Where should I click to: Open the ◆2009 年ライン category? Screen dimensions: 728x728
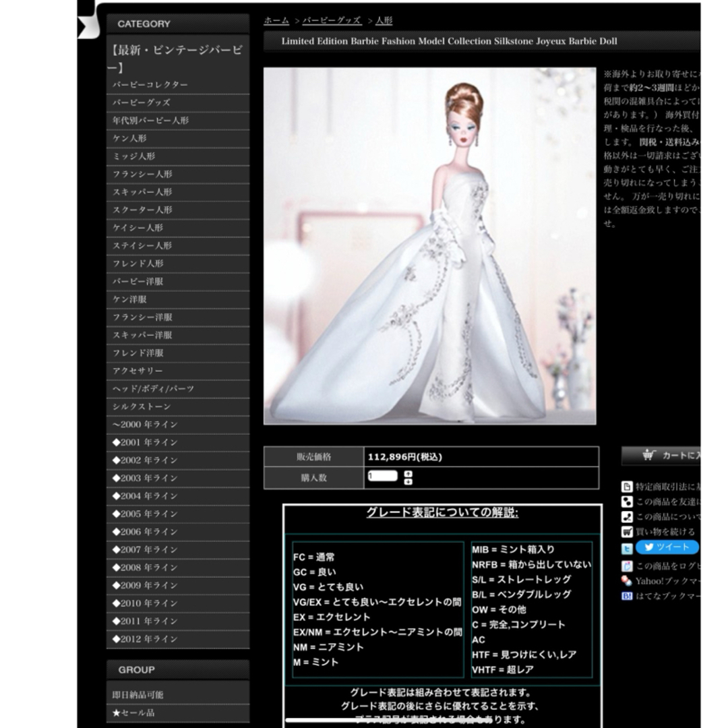tap(178, 585)
